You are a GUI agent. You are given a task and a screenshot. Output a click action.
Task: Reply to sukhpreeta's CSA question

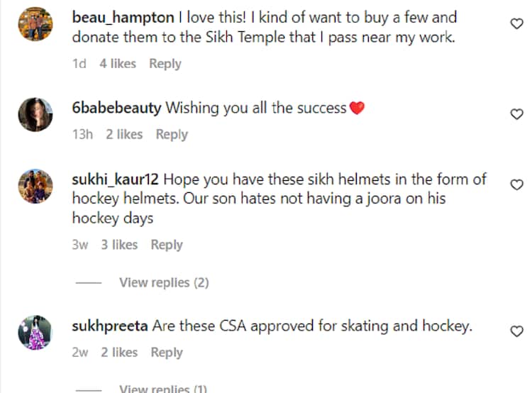167,353
